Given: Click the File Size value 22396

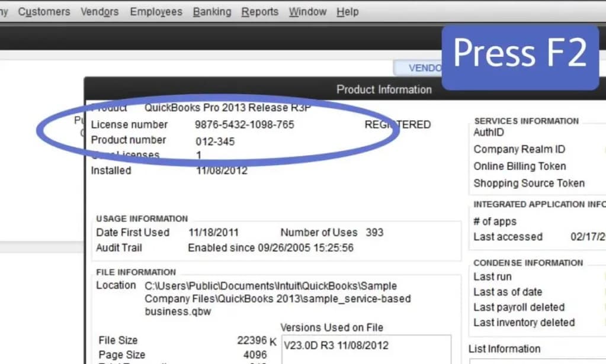Looking at the screenshot, I should pyautogui.click(x=252, y=340).
